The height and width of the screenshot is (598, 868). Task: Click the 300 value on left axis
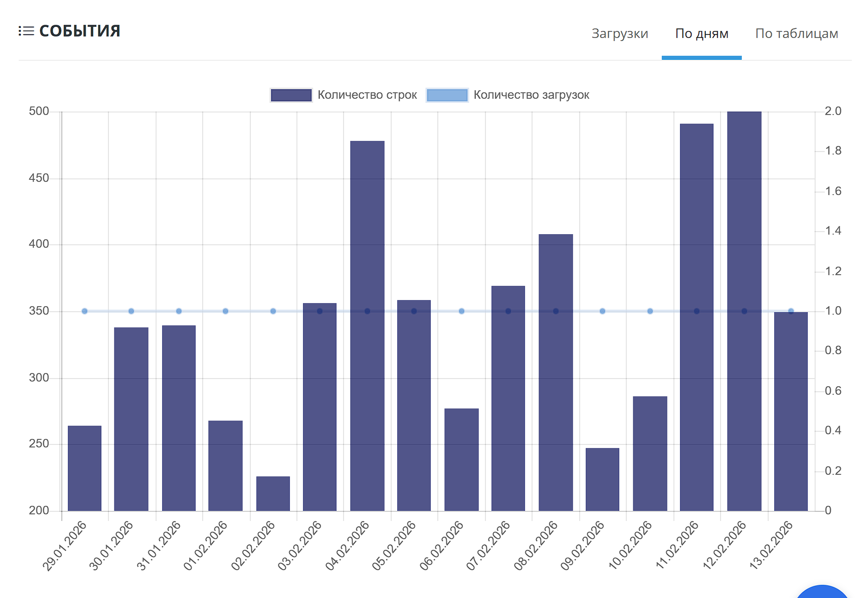pyautogui.click(x=39, y=378)
